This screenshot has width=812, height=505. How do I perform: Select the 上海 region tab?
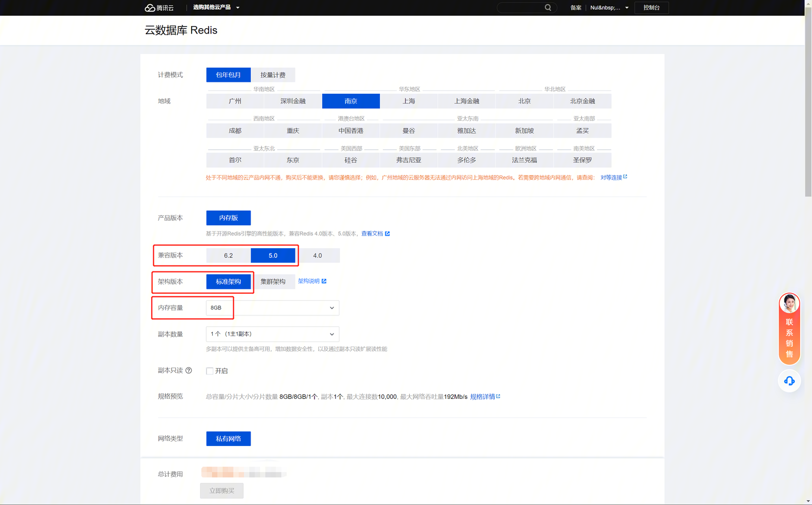tap(409, 101)
